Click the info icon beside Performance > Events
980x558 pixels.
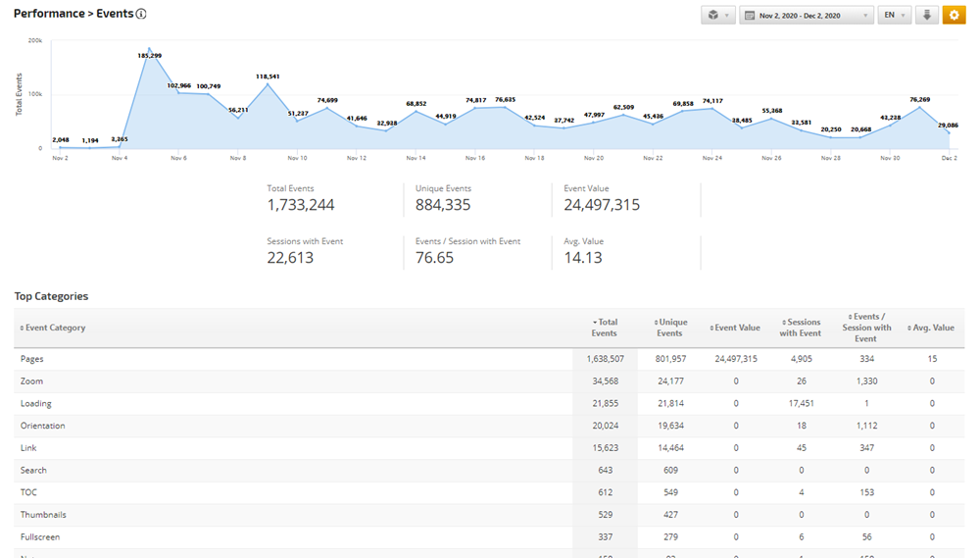(x=141, y=15)
